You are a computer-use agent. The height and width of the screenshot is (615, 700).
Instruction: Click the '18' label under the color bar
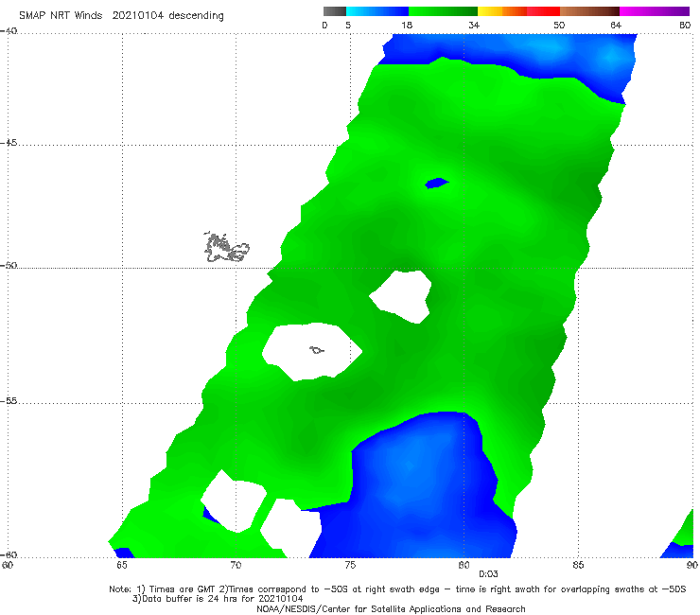(x=407, y=26)
